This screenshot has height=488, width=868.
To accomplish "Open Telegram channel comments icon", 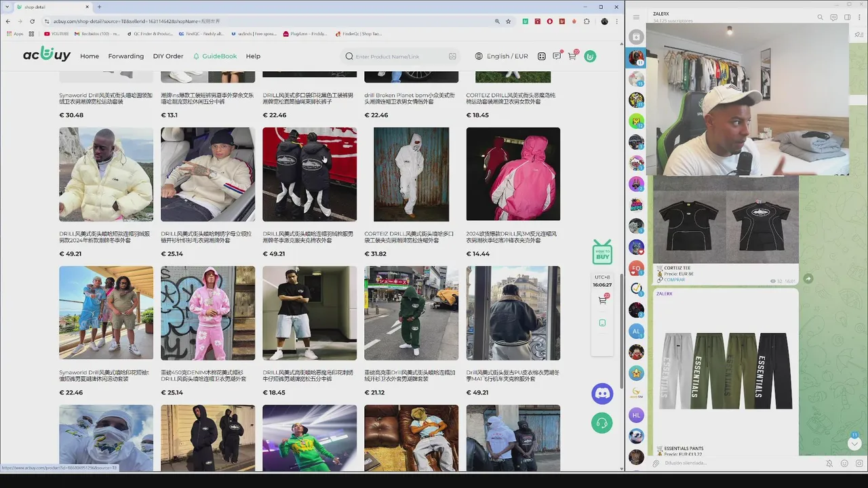I will click(x=833, y=17).
